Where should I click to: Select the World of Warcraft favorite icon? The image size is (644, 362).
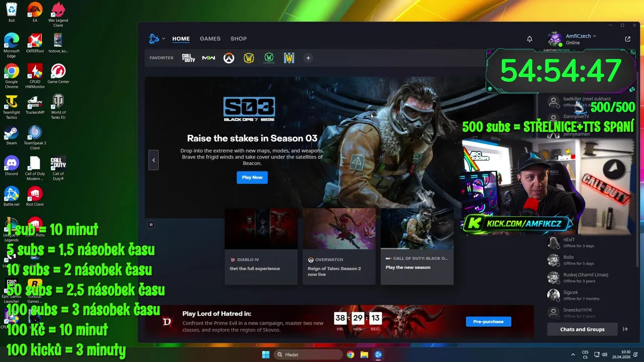[249, 58]
